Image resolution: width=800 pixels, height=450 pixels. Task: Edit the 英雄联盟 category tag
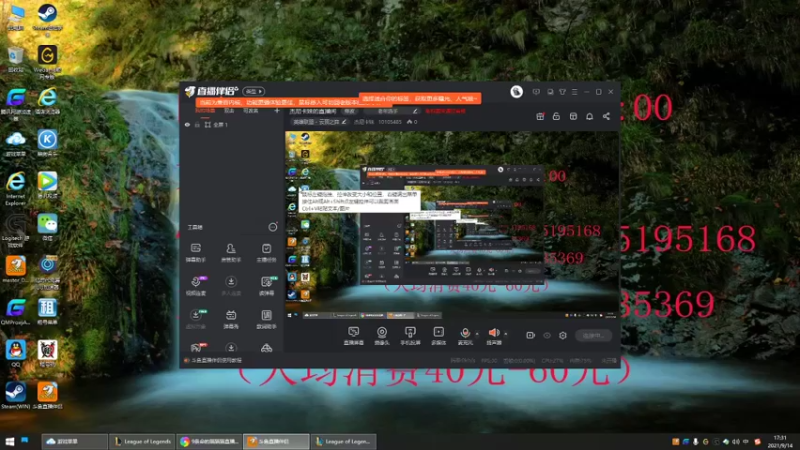click(x=319, y=122)
